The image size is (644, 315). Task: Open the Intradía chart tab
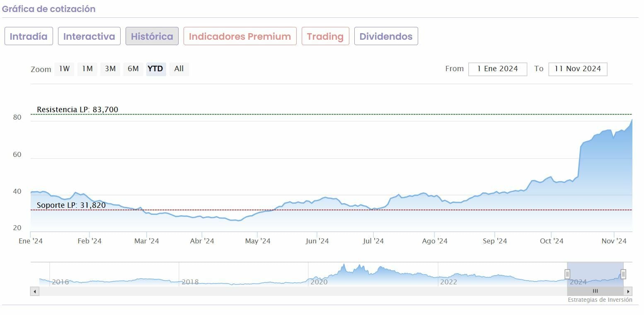[x=29, y=36]
